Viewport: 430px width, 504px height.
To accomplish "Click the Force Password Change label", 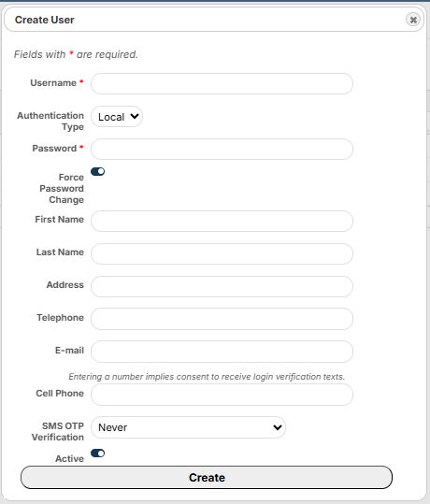I will [62, 188].
